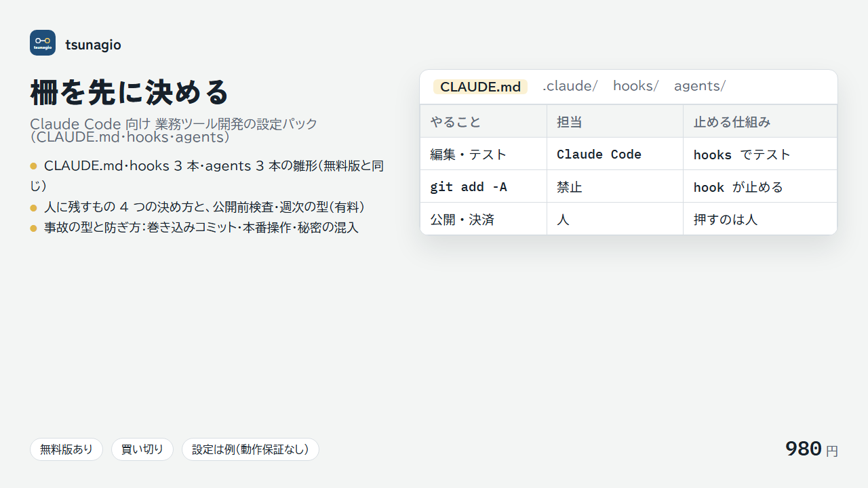868x488 pixels.
Task: Click the 担当 column header
Action: pyautogui.click(x=615, y=121)
